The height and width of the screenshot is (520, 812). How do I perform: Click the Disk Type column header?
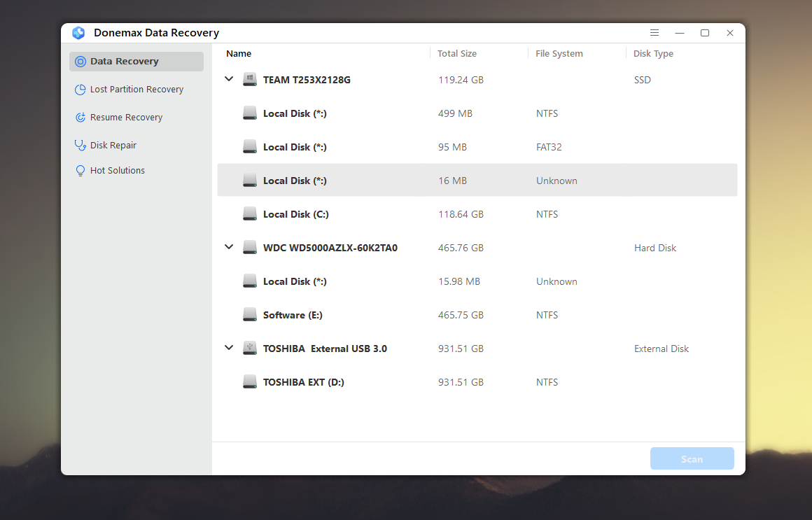pos(653,53)
